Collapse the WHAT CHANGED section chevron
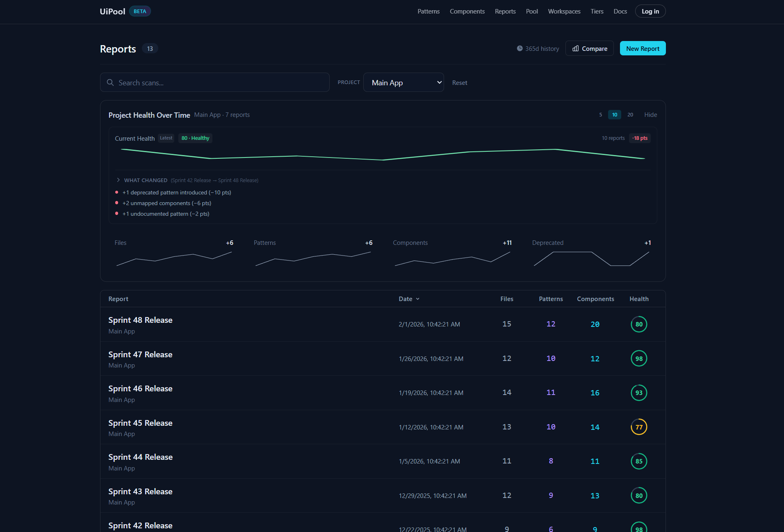Screen dimensions: 784x532 click(119, 180)
